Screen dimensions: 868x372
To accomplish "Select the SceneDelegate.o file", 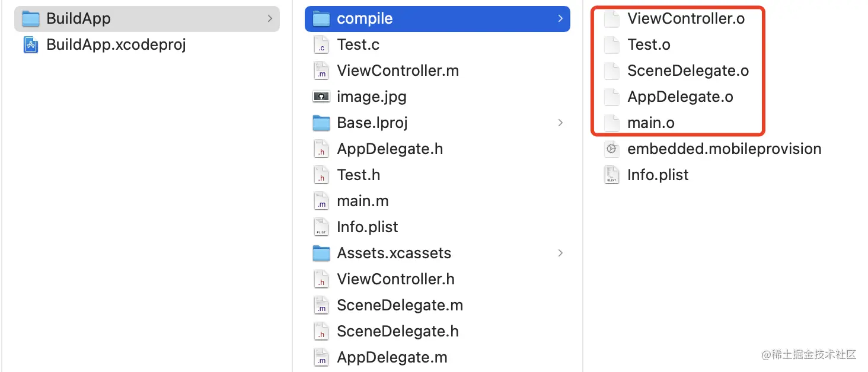I will (676, 70).
